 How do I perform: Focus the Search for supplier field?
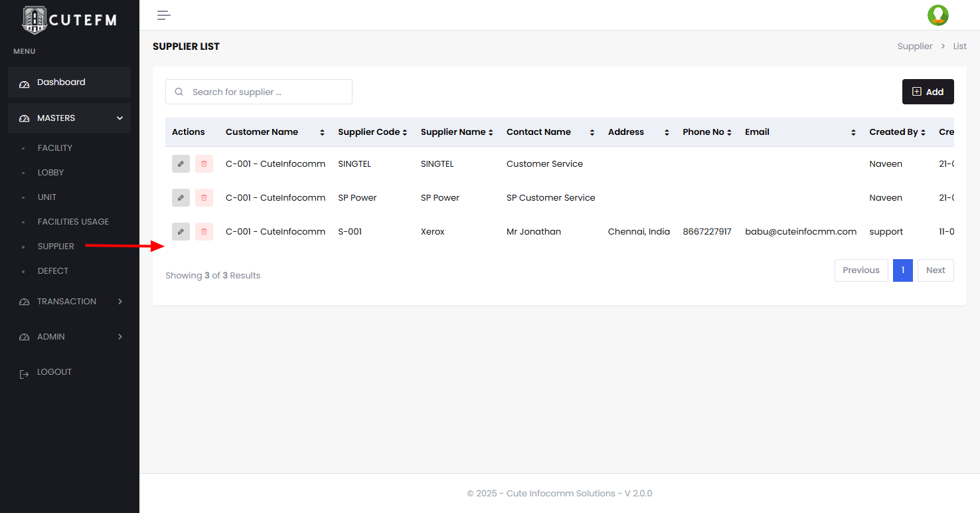click(266, 92)
